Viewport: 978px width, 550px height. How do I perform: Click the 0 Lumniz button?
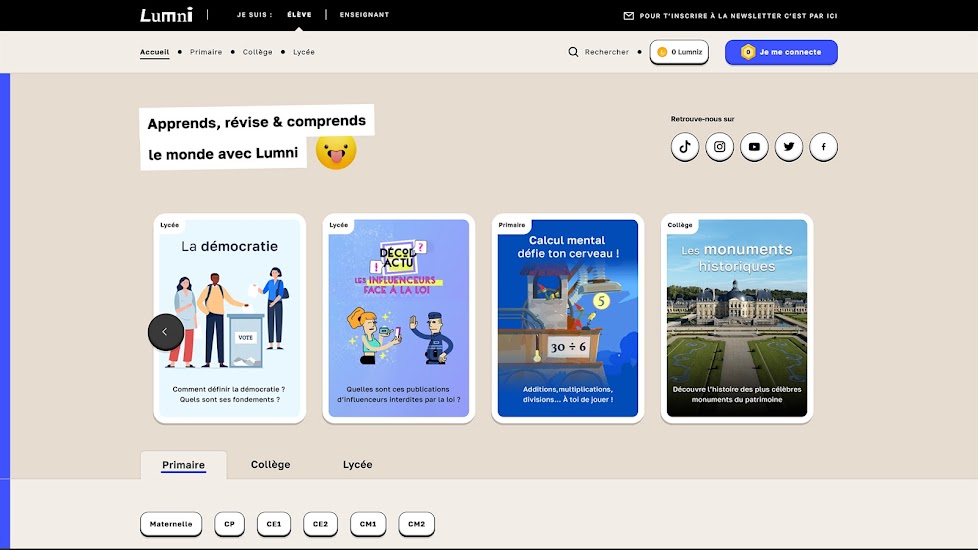click(x=679, y=52)
